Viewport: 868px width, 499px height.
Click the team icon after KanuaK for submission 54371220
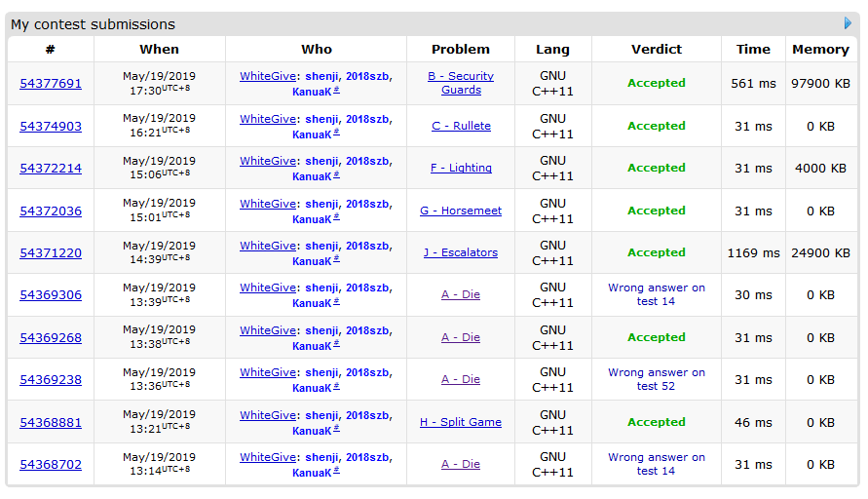[337, 260]
